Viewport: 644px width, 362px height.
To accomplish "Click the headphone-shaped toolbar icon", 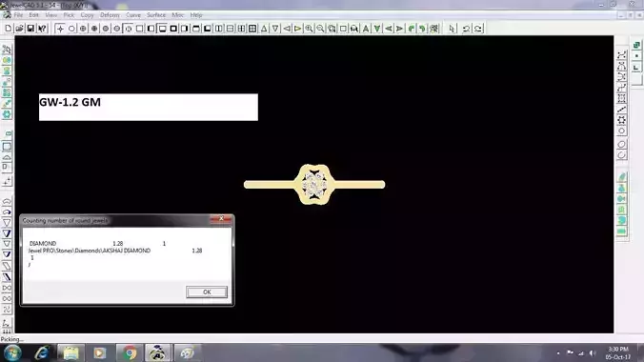I will point(354,29).
